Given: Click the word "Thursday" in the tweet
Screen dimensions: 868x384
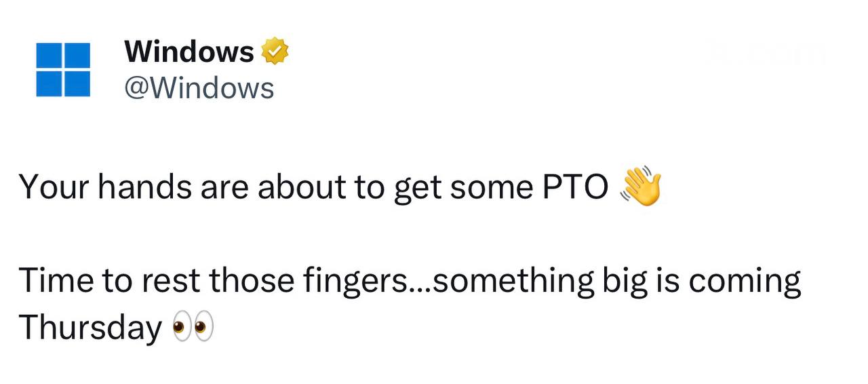Looking at the screenshot, I should point(90,328).
